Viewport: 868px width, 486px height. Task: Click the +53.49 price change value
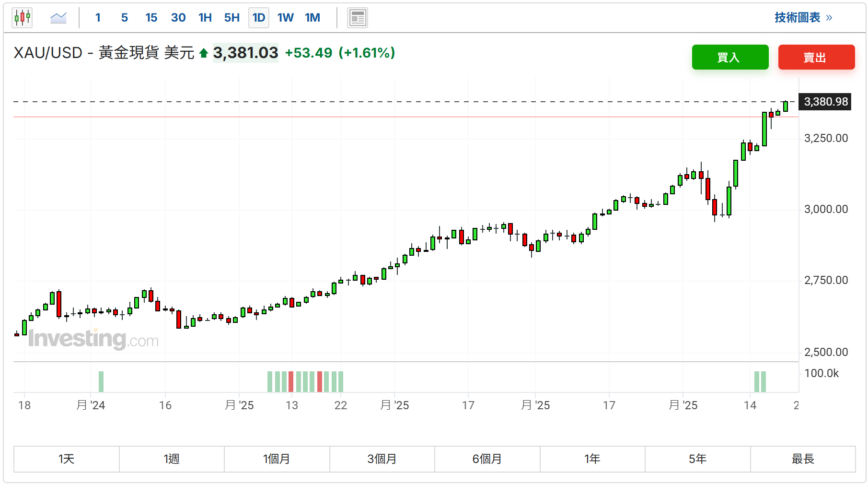(x=309, y=53)
